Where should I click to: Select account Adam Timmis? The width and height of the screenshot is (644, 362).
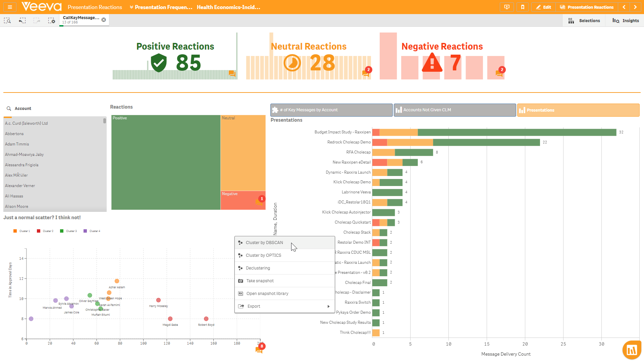pyautogui.click(x=54, y=144)
